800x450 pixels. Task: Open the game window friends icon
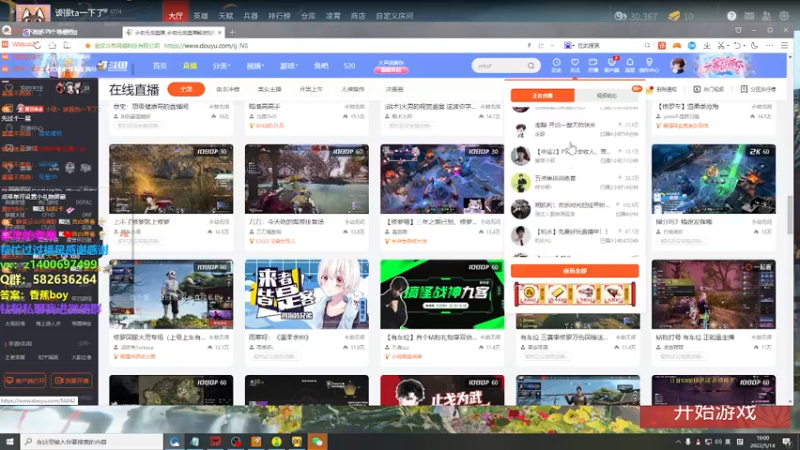point(766,16)
